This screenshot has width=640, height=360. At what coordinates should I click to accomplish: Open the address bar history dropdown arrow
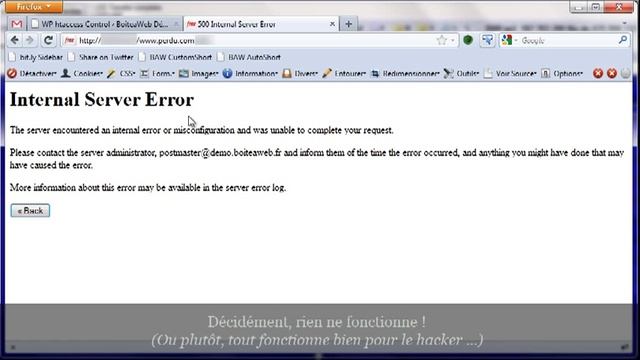[453, 41]
